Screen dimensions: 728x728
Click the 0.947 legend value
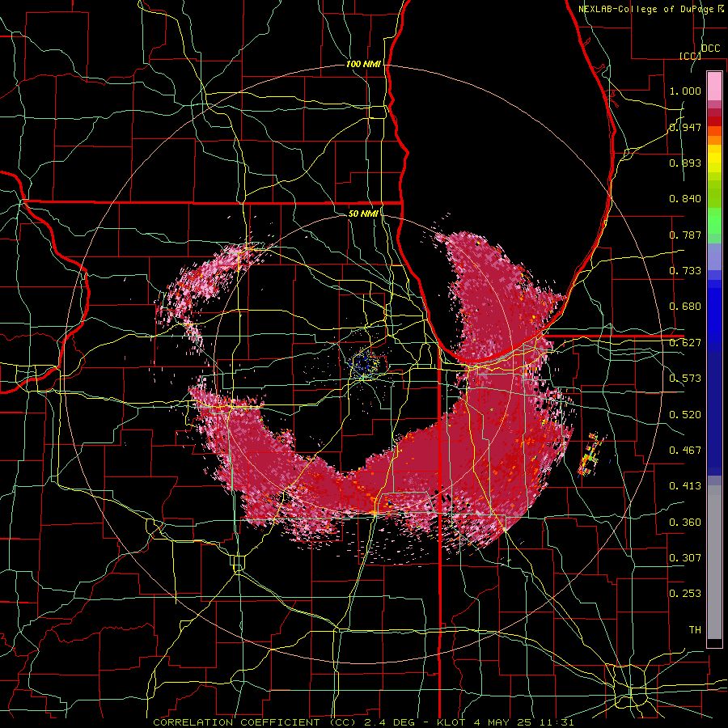click(x=685, y=127)
